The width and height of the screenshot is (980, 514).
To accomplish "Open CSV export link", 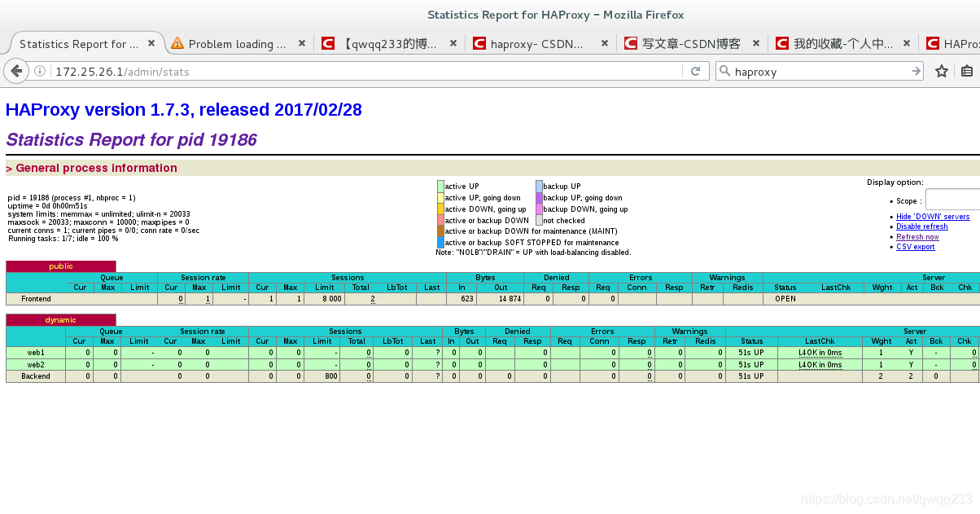I will coord(916,247).
